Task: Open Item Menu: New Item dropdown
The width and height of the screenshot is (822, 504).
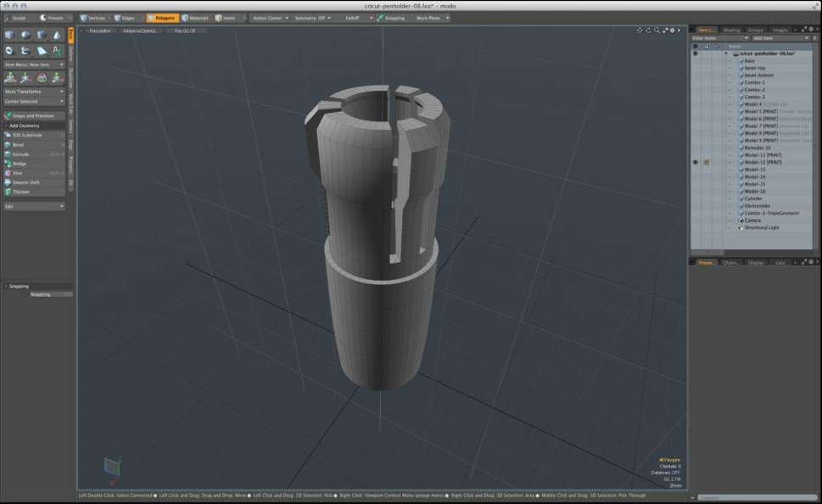Action: 34,64
